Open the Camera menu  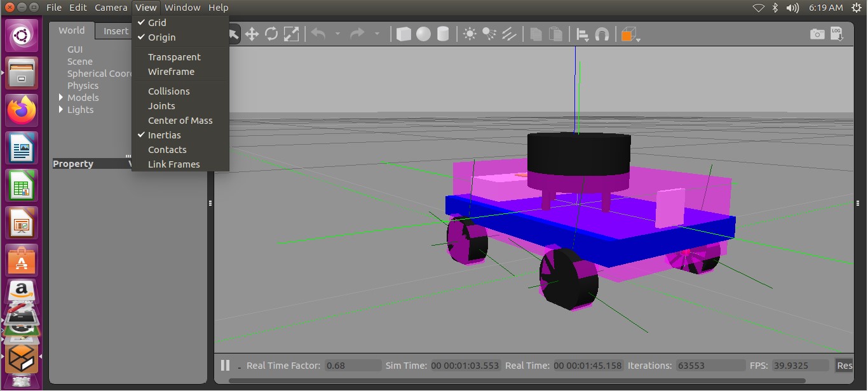[x=111, y=8]
